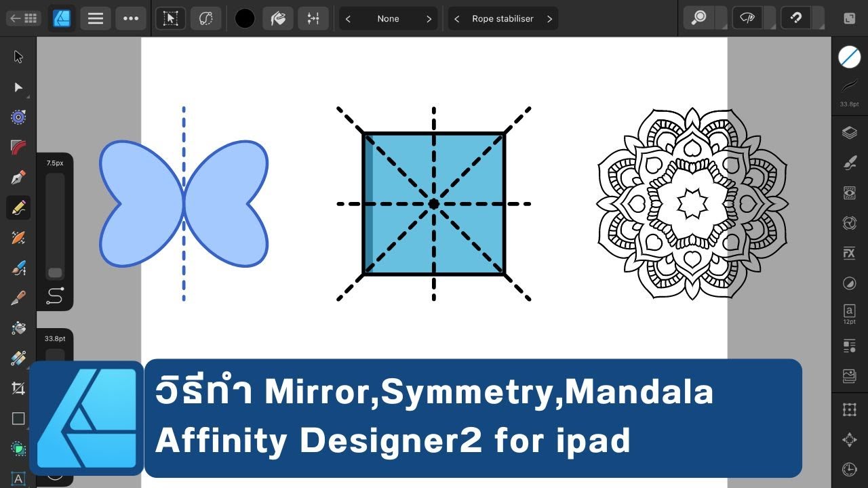
Task: Open the Assets studio picture icon
Action: click(849, 375)
